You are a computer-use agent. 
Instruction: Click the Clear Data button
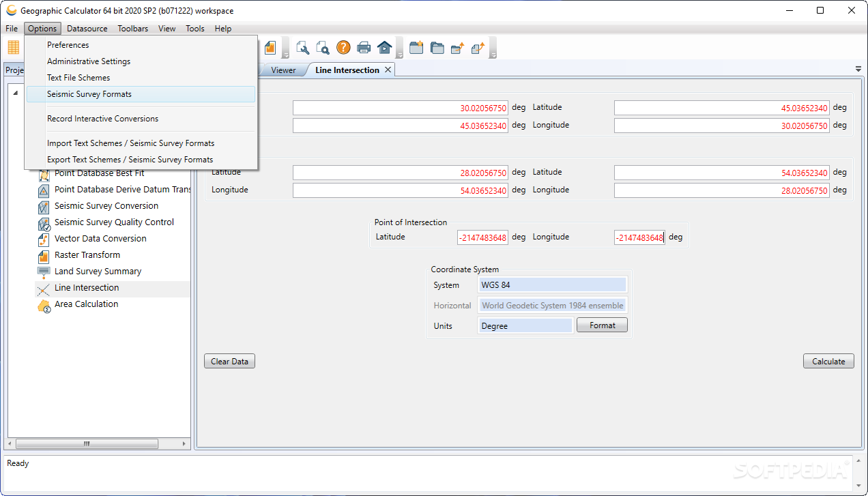pyautogui.click(x=229, y=362)
